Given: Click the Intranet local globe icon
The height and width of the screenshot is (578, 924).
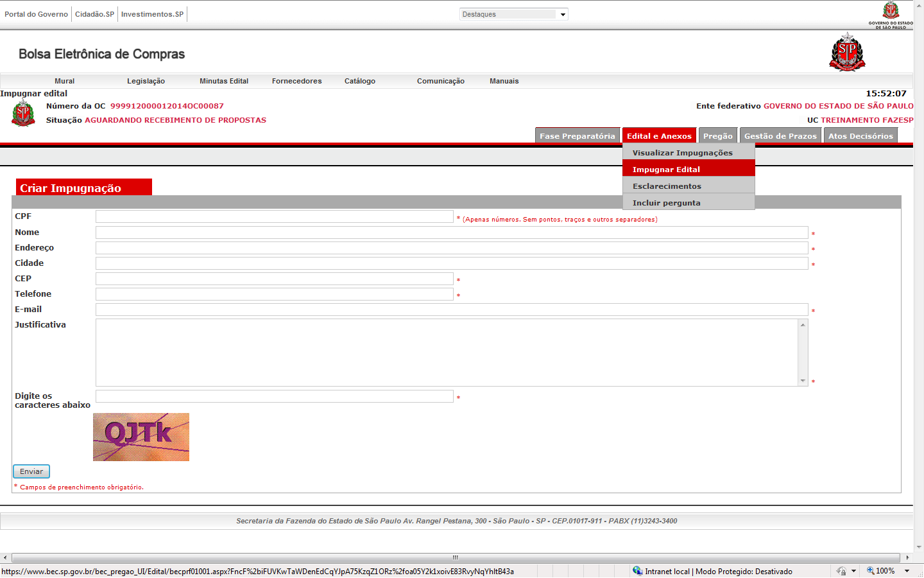Looking at the screenshot, I should coord(637,571).
